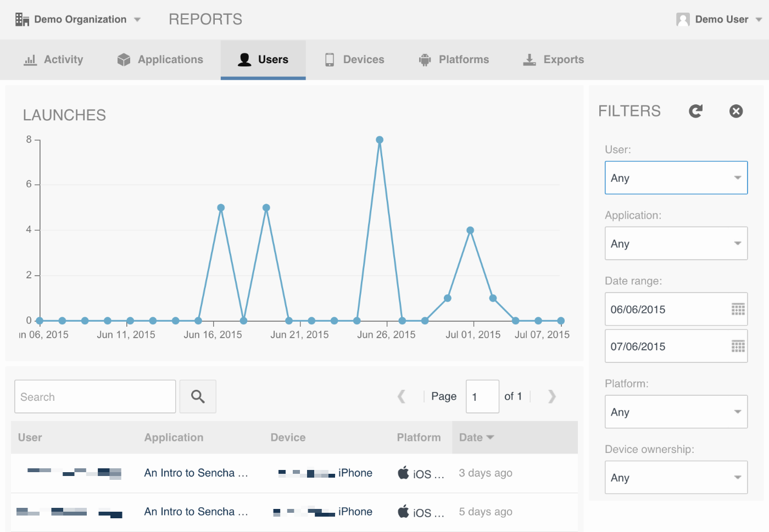Click the Applications box icon
The image size is (769, 532).
coord(124,59)
